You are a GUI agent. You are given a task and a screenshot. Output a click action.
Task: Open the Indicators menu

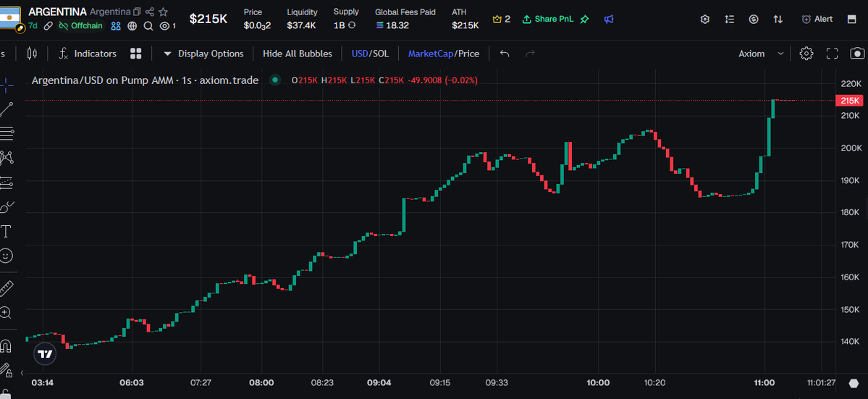pos(88,54)
